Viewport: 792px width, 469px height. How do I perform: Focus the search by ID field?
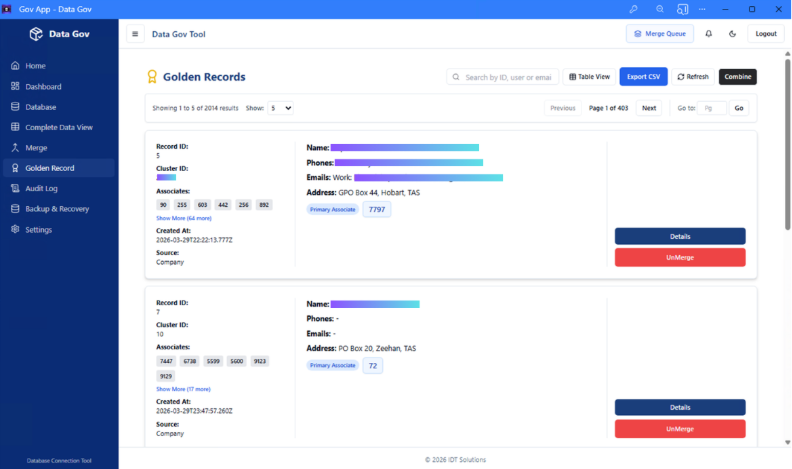503,77
